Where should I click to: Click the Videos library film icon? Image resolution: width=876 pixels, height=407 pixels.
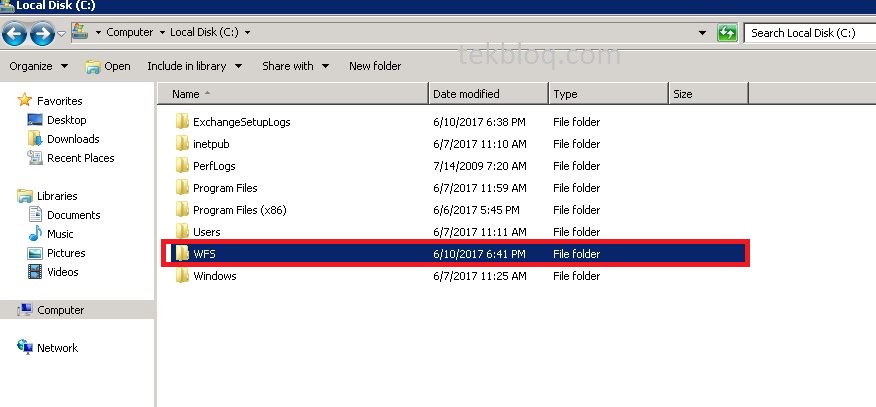coord(35,272)
